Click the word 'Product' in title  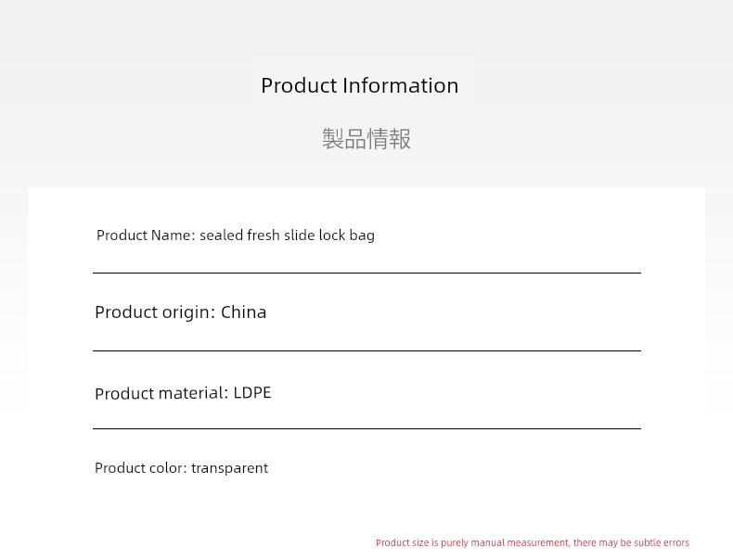pyautogui.click(x=299, y=86)
